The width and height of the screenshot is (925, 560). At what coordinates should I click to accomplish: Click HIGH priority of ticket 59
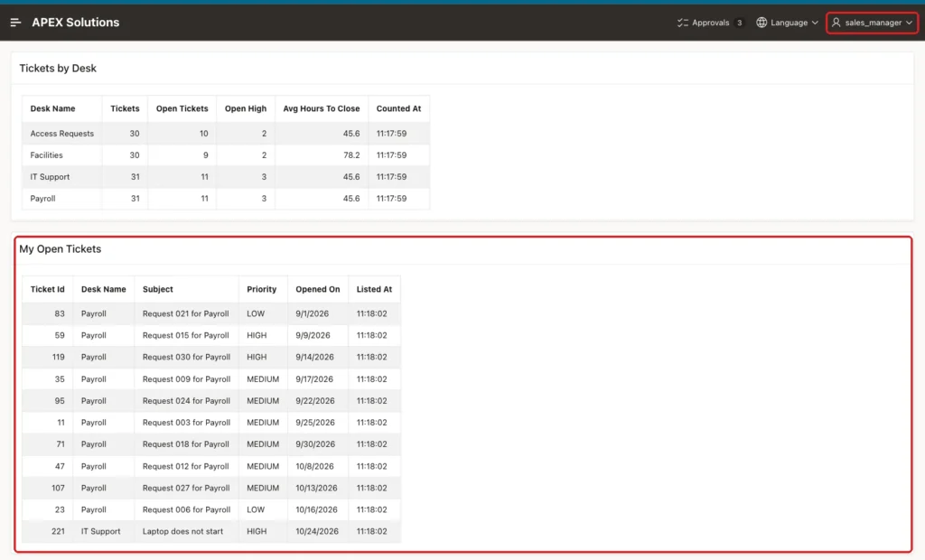tap(257, 335)
